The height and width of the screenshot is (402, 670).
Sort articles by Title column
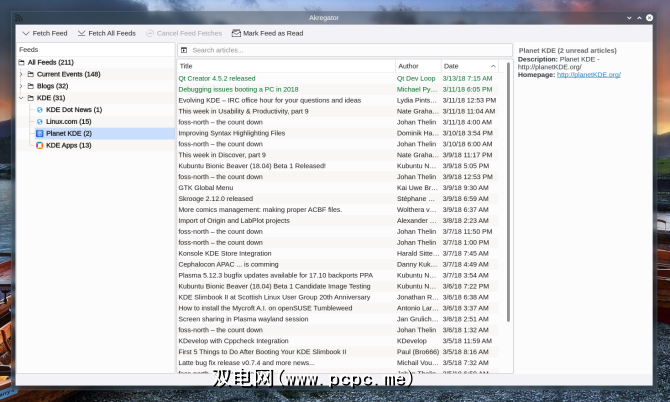click(x=286, y=66)
